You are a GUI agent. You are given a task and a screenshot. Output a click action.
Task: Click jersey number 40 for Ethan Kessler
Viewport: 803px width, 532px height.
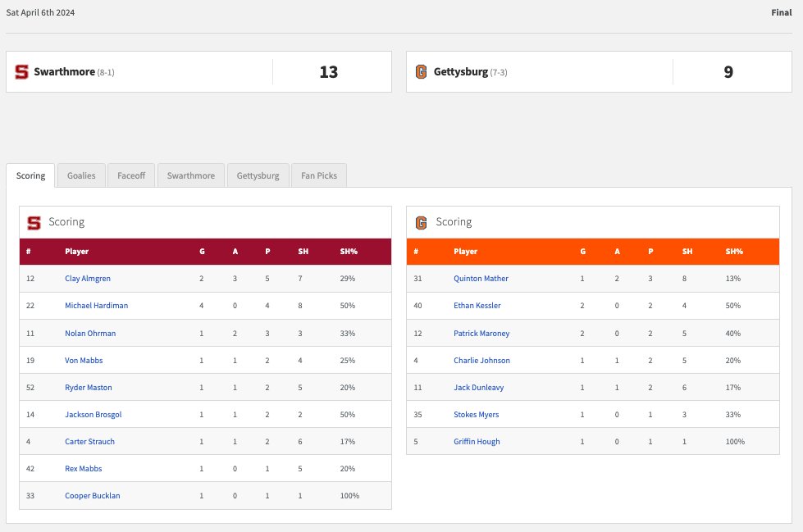[417, 306]
